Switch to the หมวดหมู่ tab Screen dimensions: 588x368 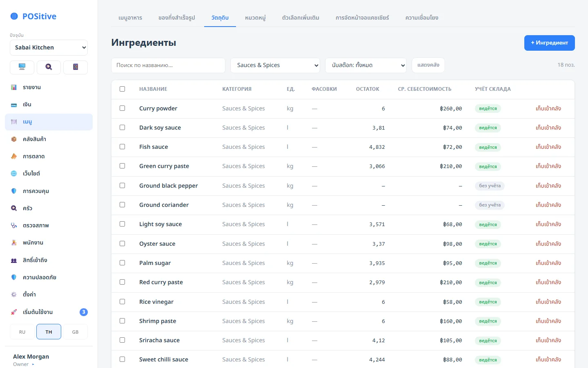255,18
